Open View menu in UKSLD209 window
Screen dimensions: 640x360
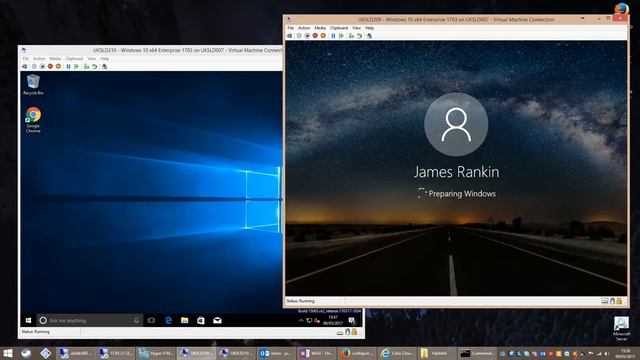pyautogui.click(x=356, y=28)
